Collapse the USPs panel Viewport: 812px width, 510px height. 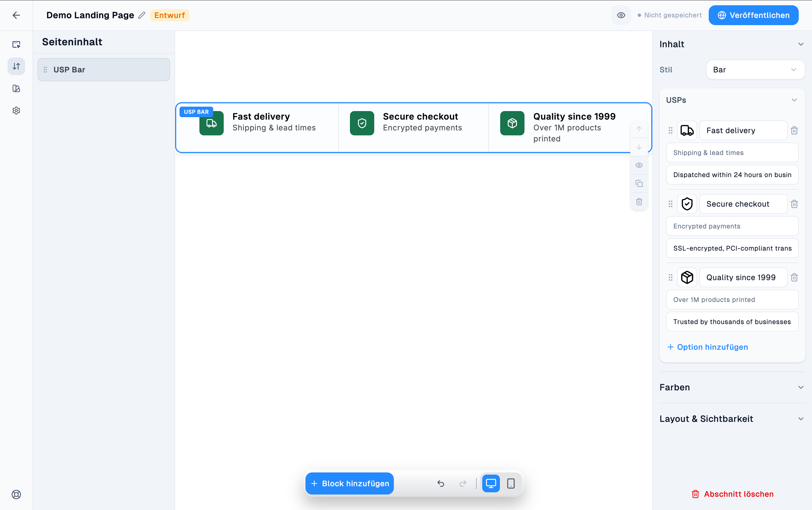pos(794,100)
